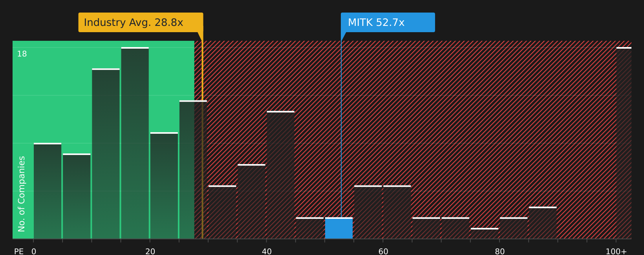Screen dimensions: 644x255
Task: Click the MITK 52.7x label
Action: (388, 22)
